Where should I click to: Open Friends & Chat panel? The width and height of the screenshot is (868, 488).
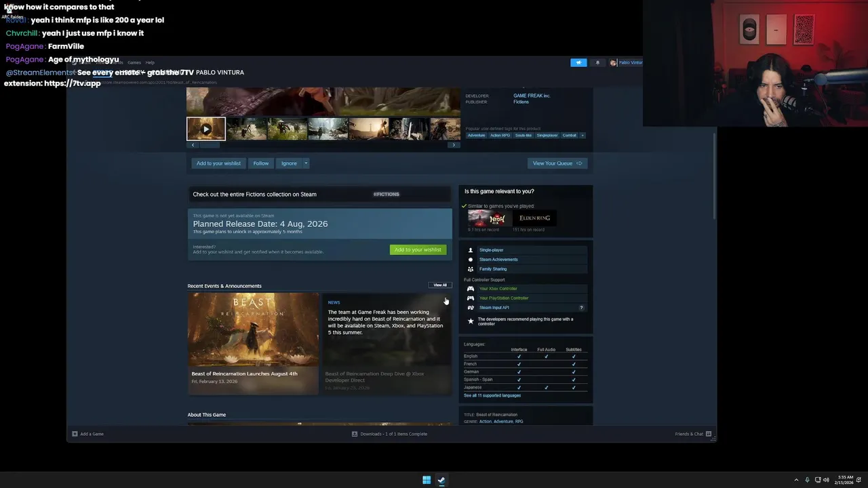(693, 434)
